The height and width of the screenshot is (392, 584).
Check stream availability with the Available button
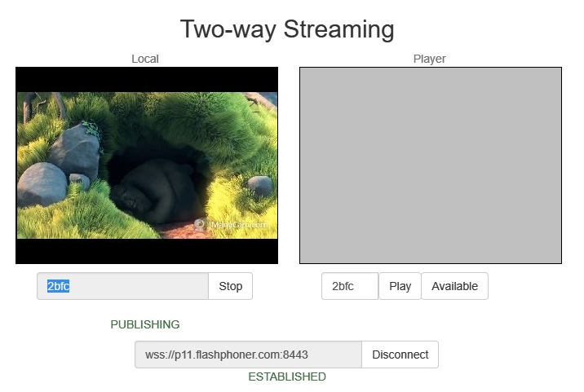pyautogui.click(x=455, y=286)
